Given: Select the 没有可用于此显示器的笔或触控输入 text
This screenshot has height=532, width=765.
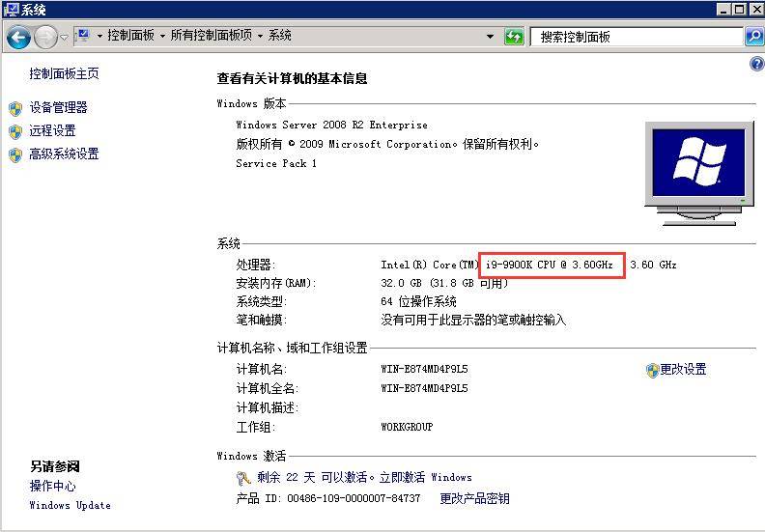Looking at the screenshot, I should point(473,320).
